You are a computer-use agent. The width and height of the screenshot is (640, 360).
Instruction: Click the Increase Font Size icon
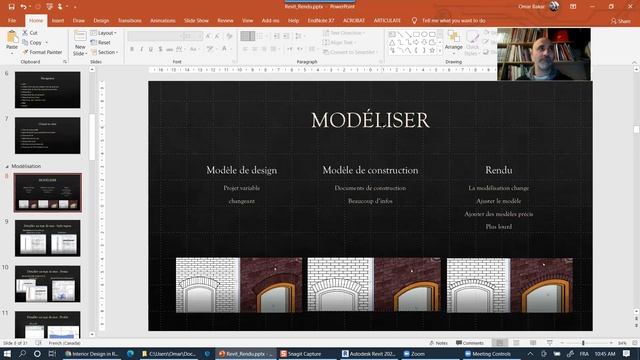coord(208,36)
